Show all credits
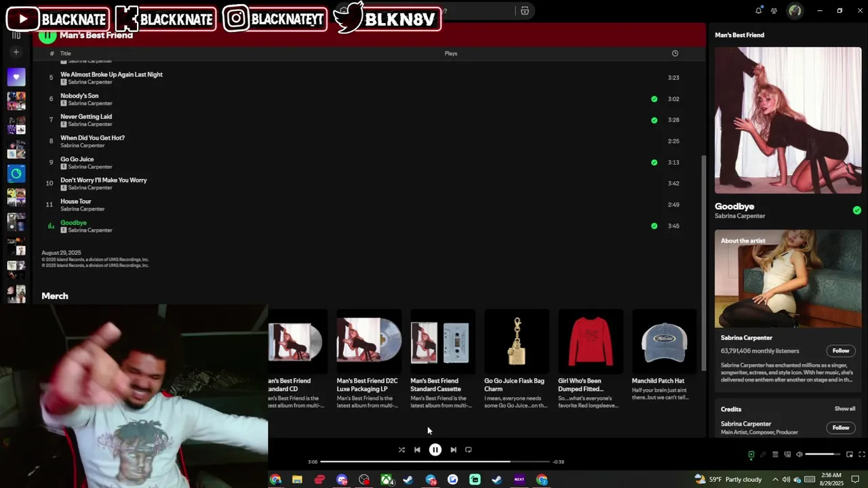Screen dimensions: 868x488 [x=845, y=409]
